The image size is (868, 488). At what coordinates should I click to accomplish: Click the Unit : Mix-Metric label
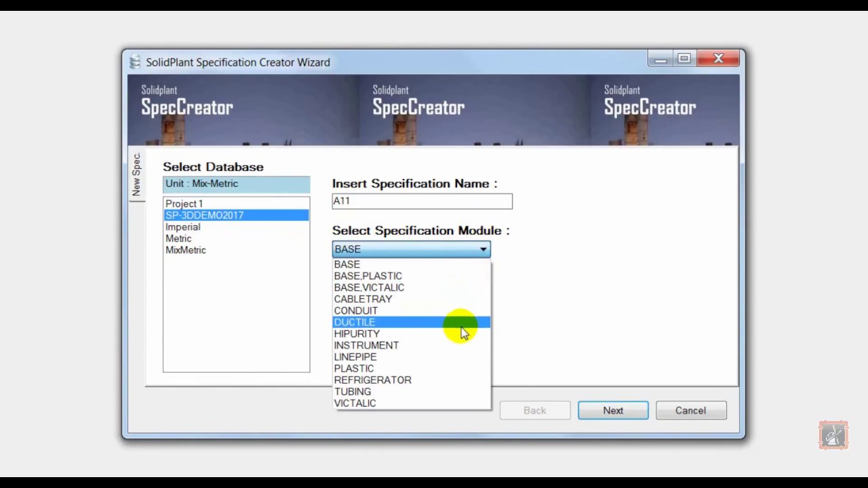[236, 184]
